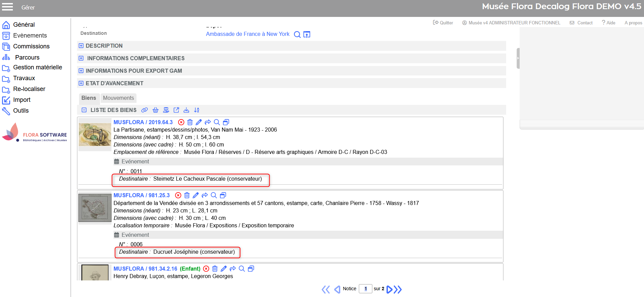Collapse the LISTE DES BIENS section
644x297 pixels.
84,110
